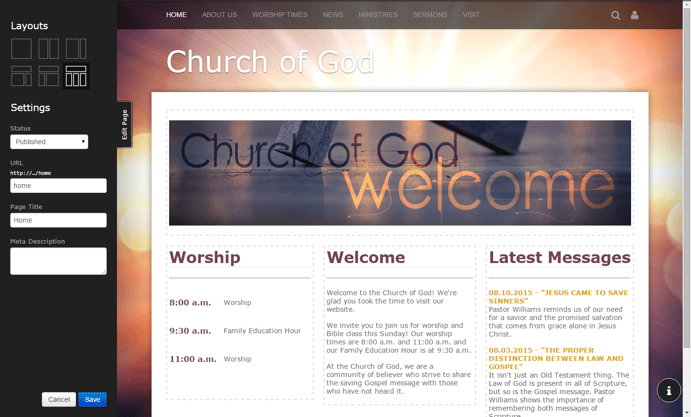Pick the wide-left narrow-right column layout

(76, 48)
